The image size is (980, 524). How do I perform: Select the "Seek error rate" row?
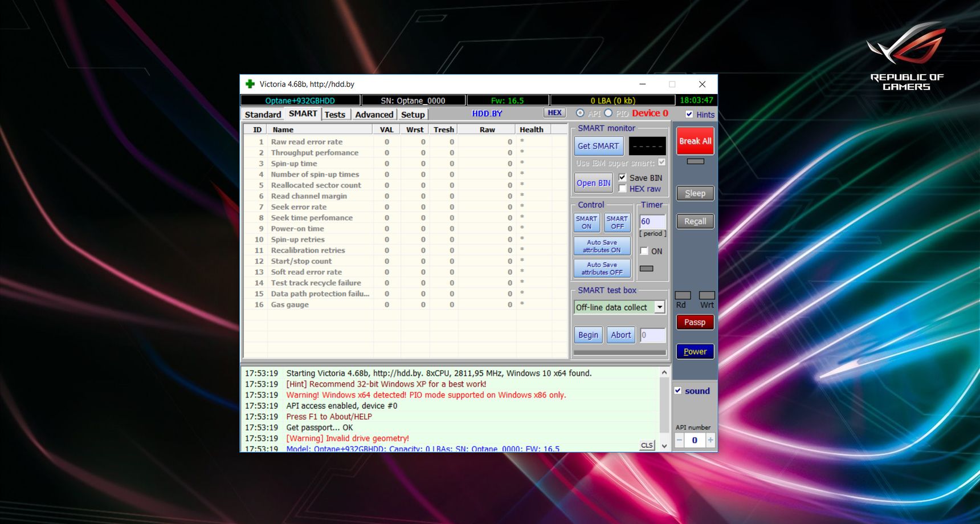click(405, 207)
